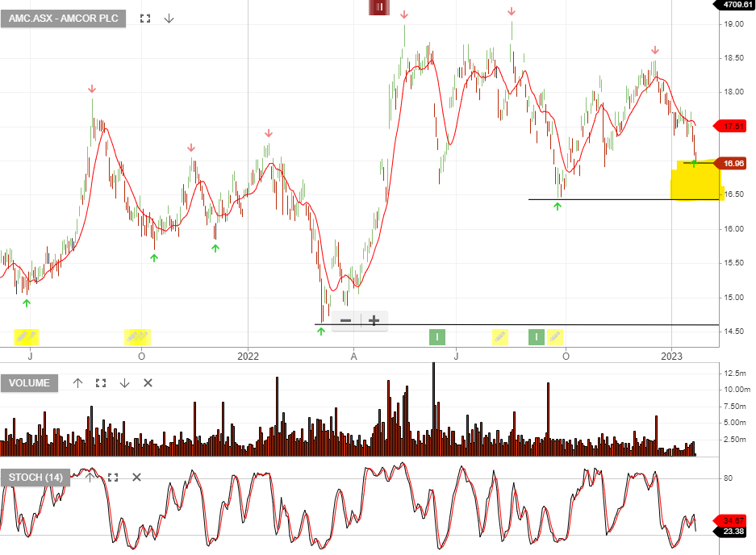Viewport: 756px width, 555px height.
Task: Close the VOLUME indicator panel
Action: click(x=148, y=383)
